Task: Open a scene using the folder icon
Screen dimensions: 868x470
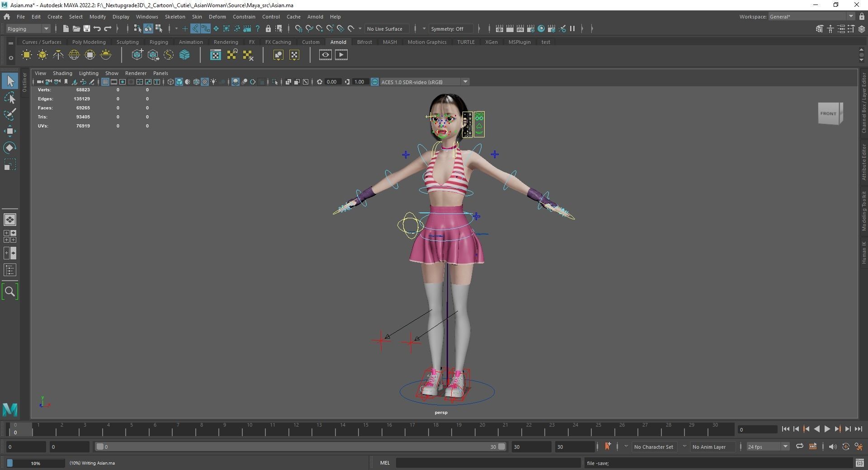Action: tap(76, 28)
